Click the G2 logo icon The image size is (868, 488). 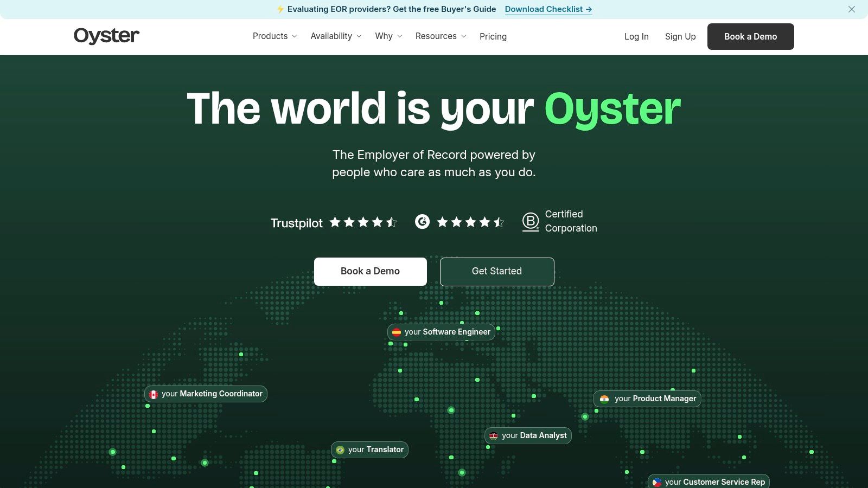(422, 222)
